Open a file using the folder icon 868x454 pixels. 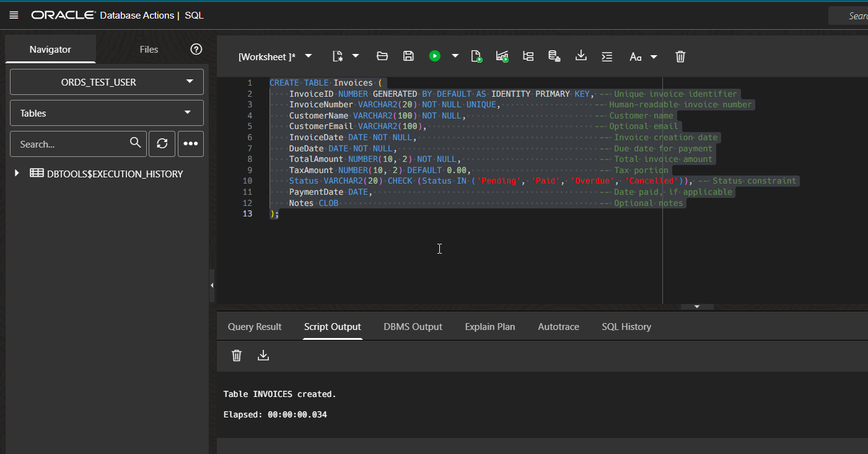tap(382, 56)
